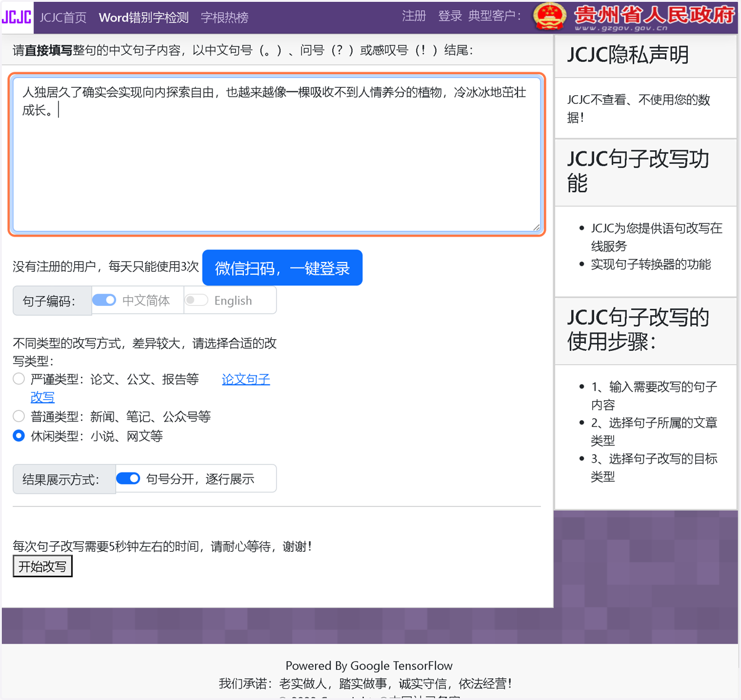Open Word错别字检测 menu item
The image size is (741, 700).
tap(143, 17)
